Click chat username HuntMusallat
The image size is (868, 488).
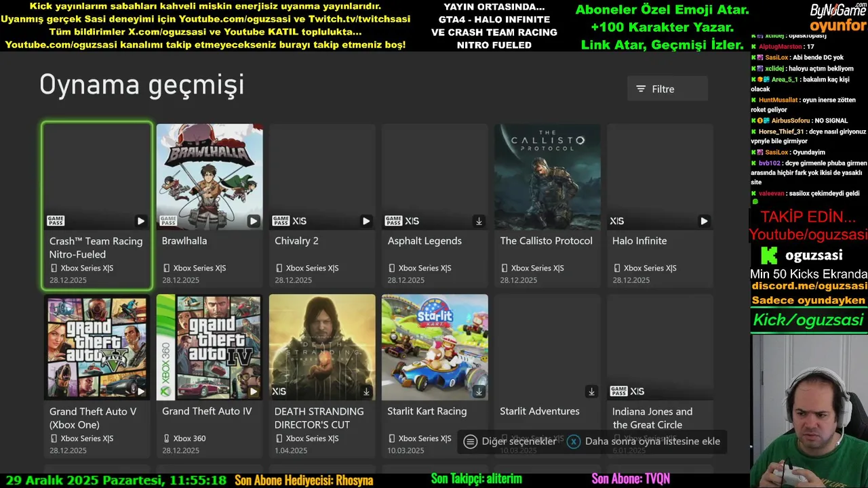778,100
